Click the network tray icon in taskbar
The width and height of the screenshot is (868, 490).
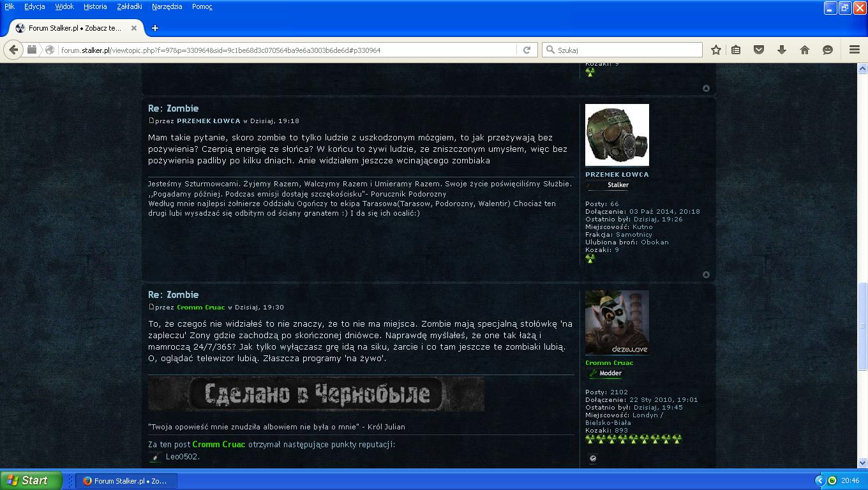click(x=832, y=480)
